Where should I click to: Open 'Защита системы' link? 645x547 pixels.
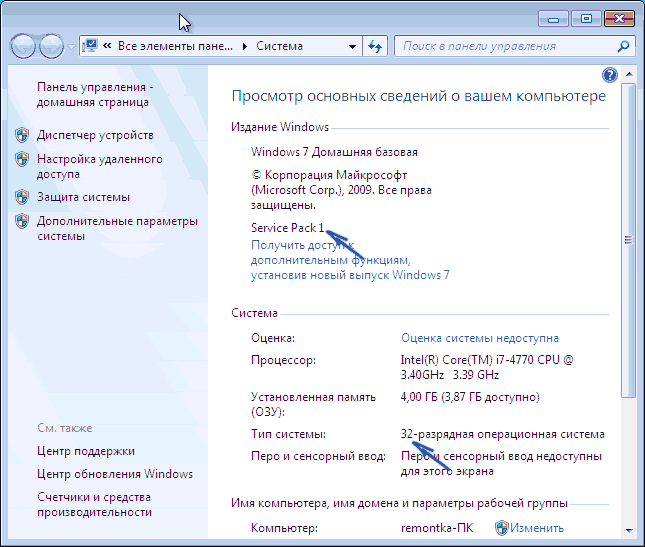84,197
